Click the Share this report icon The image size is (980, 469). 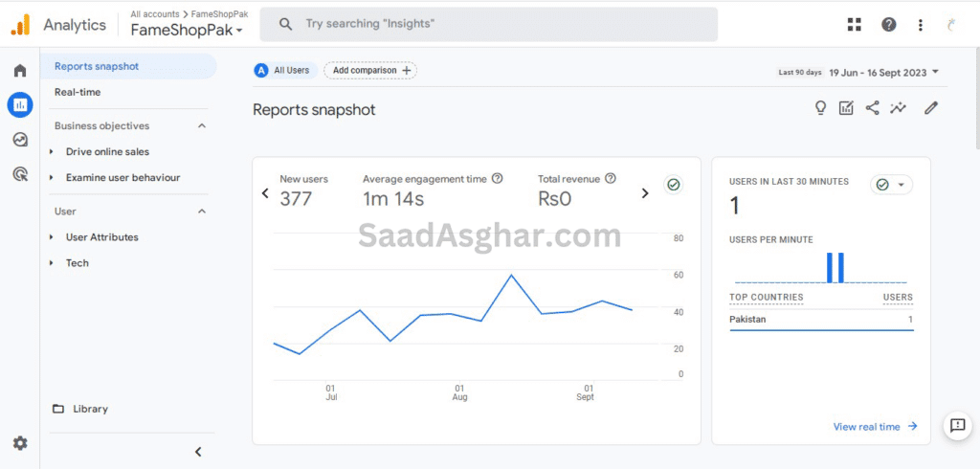point(872,107)
